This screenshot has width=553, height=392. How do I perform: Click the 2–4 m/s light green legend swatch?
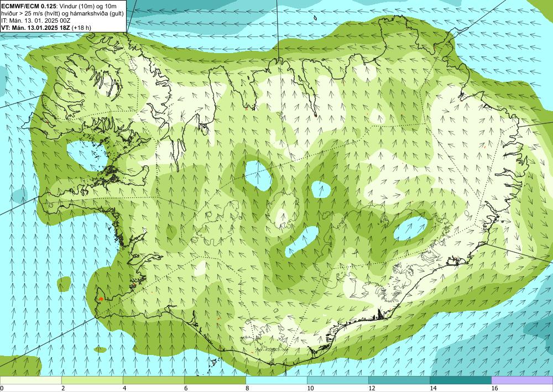(x=92, y=380)
